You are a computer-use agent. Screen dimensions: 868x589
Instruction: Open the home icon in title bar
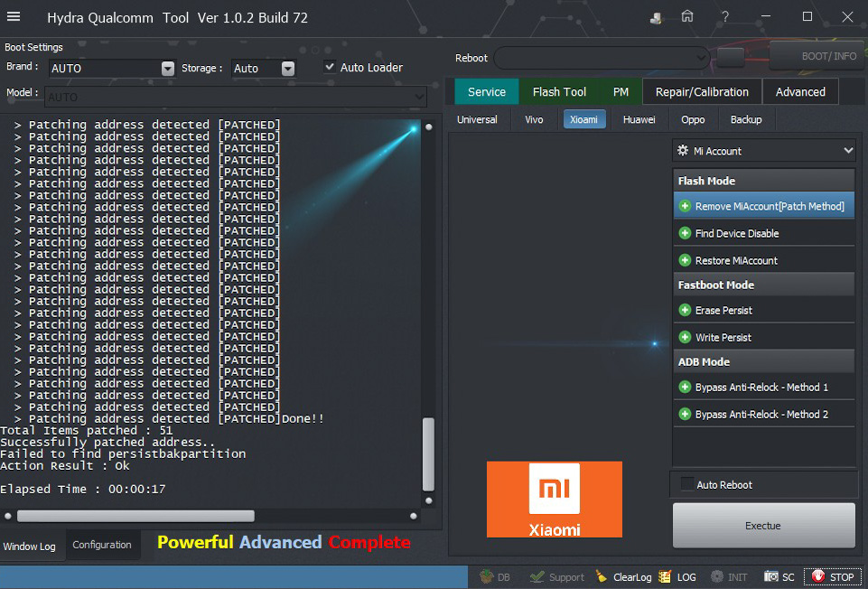tap(687, 16)
